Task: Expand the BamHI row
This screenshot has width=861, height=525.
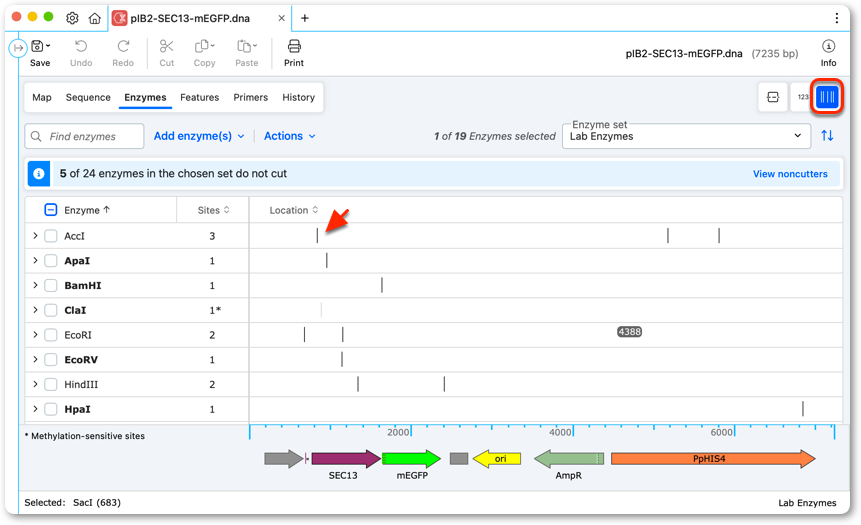Action: tap(35, 285)
